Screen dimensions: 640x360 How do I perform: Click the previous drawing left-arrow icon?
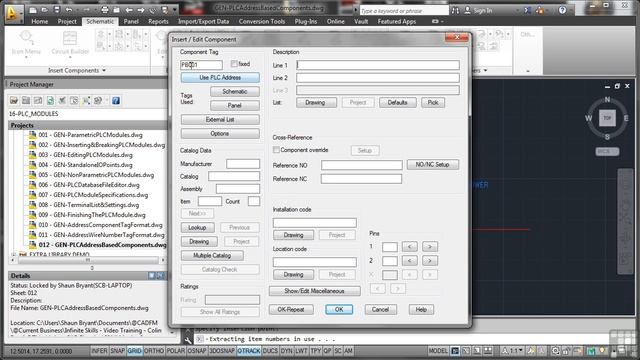(129, 10)
